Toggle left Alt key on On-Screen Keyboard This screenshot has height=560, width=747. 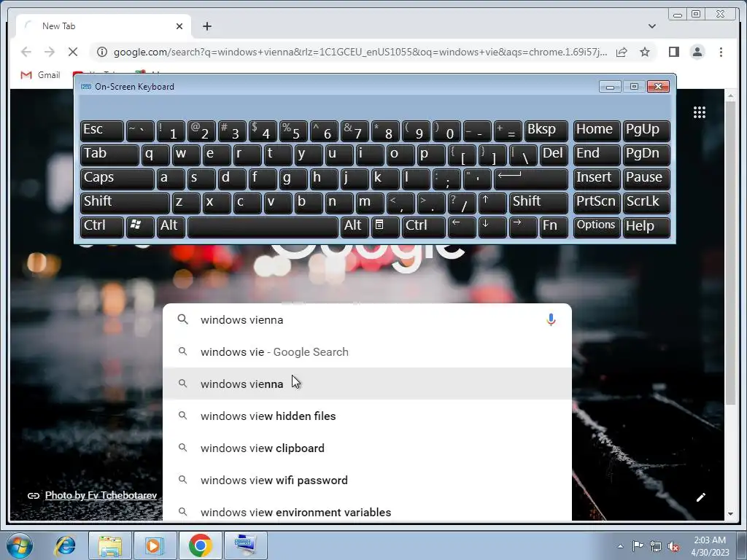[171, 227]
